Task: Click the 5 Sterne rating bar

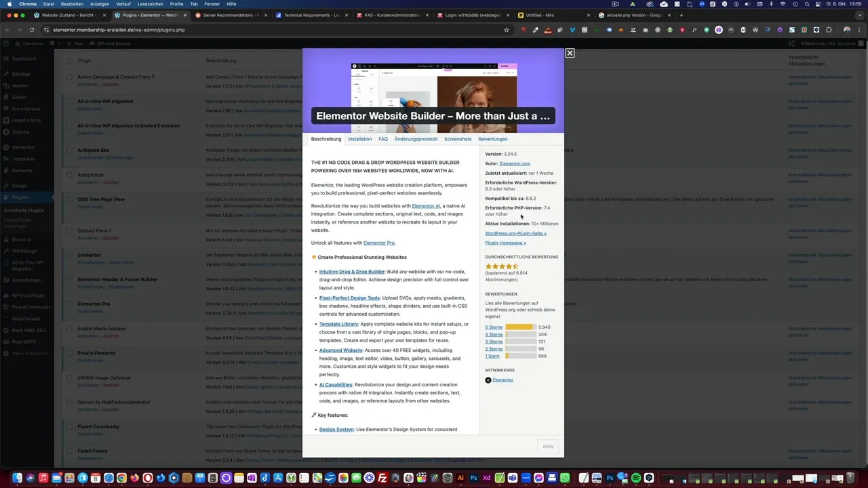Action: click(519, 327)
